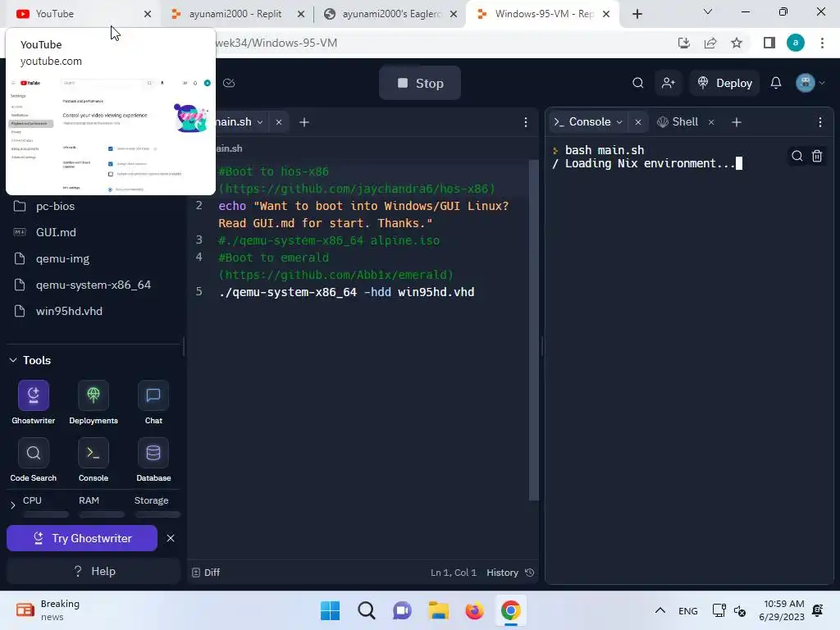Viewport: 840px width, 630px height.
Task: Click the install app icon in address bar
Action: (x=683, y=43)
